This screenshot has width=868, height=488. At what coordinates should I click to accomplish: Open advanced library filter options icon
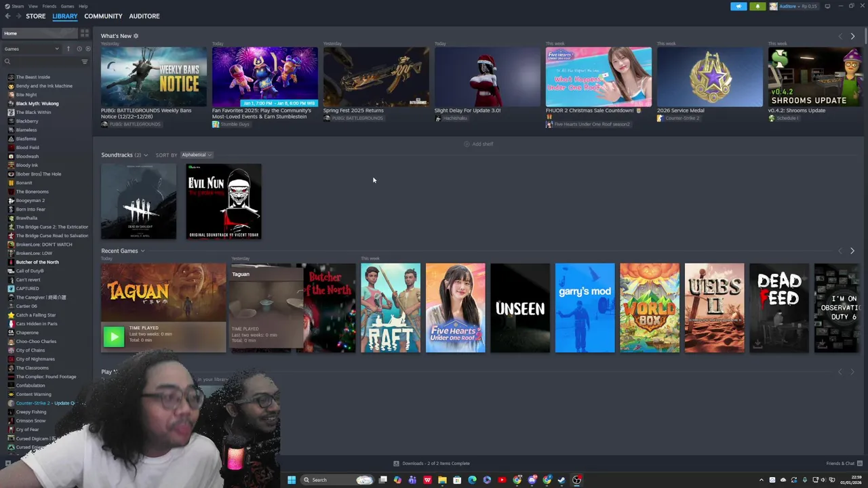tap(85, 62)
